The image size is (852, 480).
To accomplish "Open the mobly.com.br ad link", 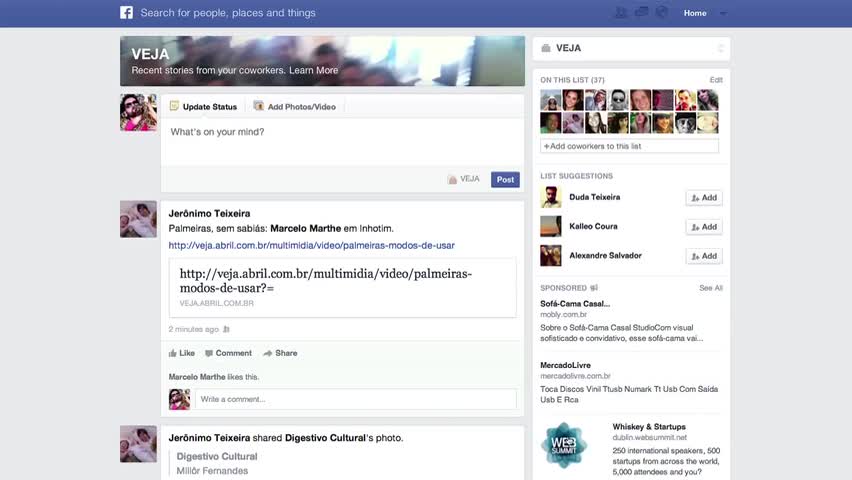I will [563, 314].
